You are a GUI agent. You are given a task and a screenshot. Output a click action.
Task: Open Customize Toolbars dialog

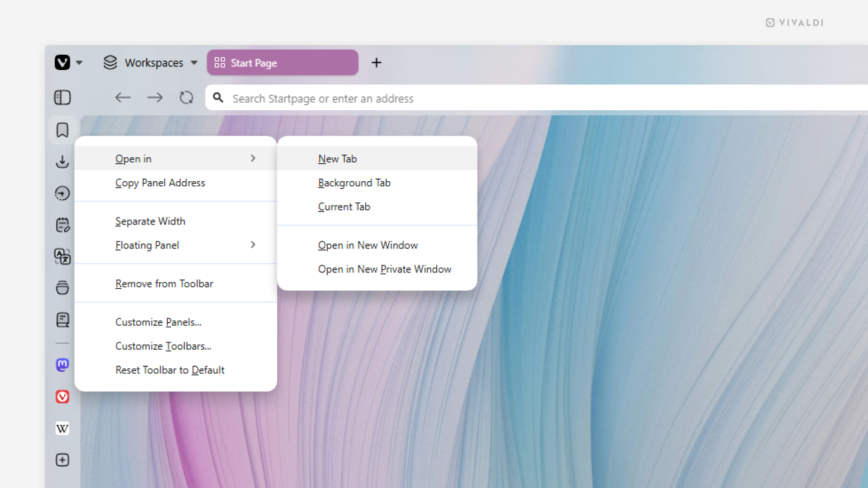click(x=176, y=346)
